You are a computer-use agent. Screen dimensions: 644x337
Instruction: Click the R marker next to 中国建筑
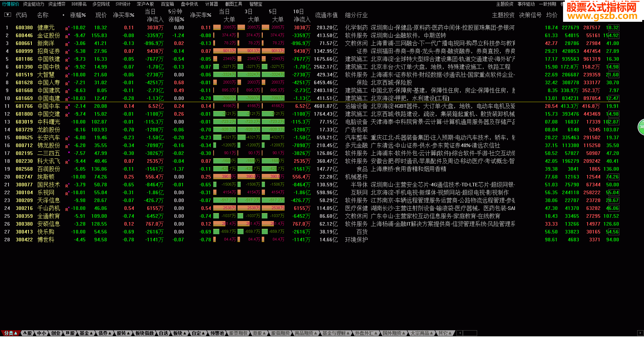(67, 91)
